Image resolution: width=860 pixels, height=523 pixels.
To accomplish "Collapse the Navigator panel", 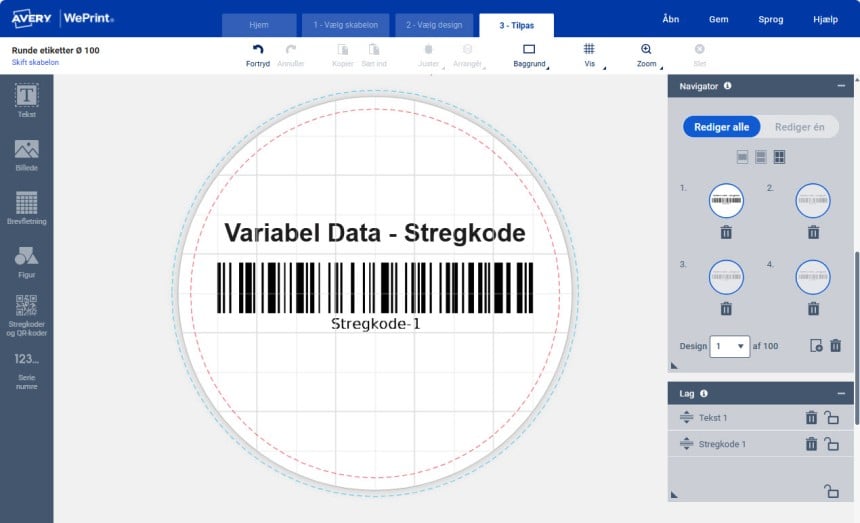I will click(x=842, y=86).
